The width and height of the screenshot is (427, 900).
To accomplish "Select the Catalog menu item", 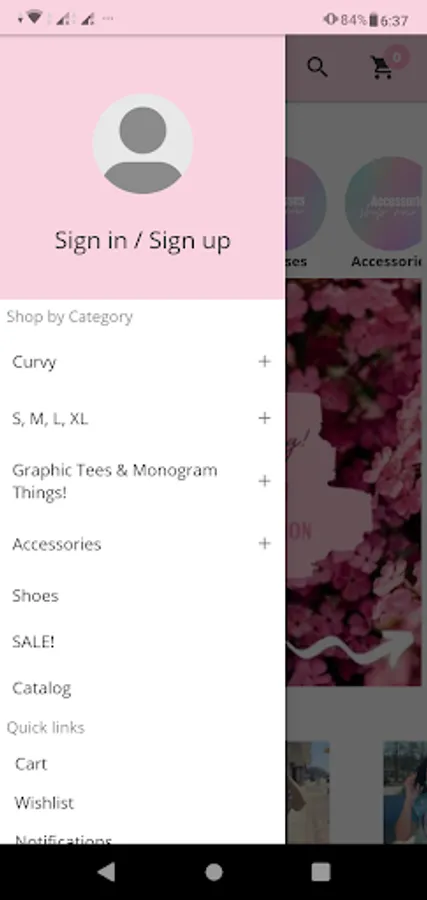I will pyautogui.click(x=41, y=688).
